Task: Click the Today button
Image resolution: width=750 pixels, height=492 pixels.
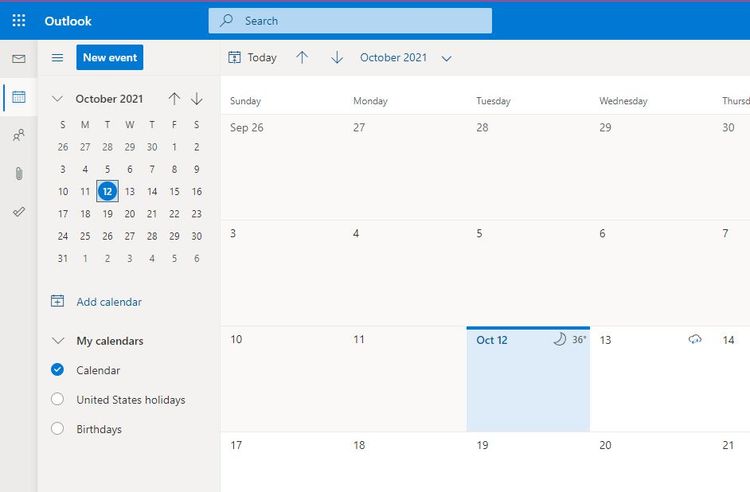Action: (253, 58)
